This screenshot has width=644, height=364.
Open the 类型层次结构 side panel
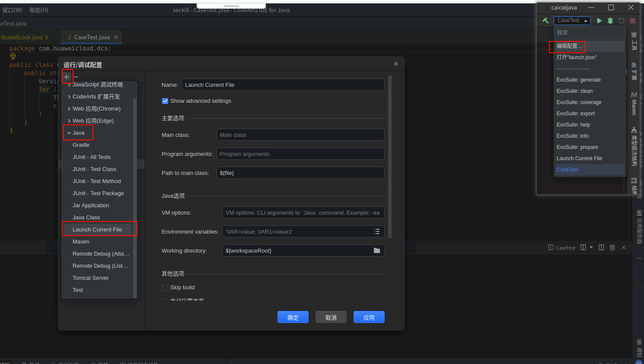[634, 147]
